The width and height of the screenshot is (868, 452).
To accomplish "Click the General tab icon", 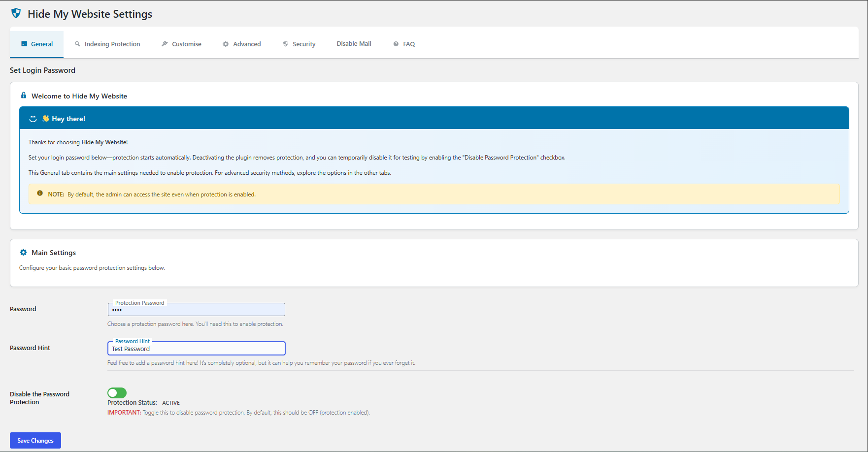I will (24, 44).
